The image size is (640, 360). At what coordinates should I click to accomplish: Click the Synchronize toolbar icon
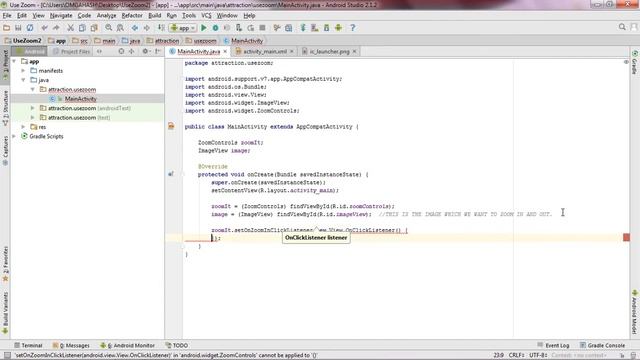coord(30,28)
